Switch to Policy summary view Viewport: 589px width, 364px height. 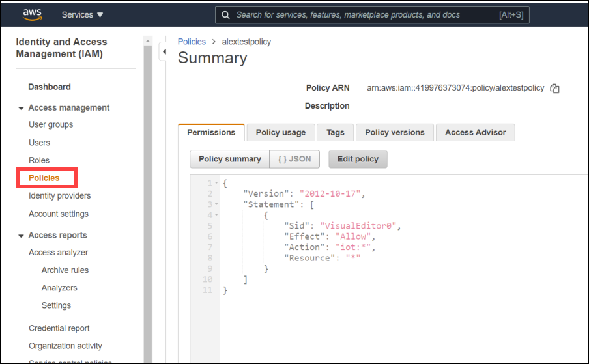click(229, 159)
